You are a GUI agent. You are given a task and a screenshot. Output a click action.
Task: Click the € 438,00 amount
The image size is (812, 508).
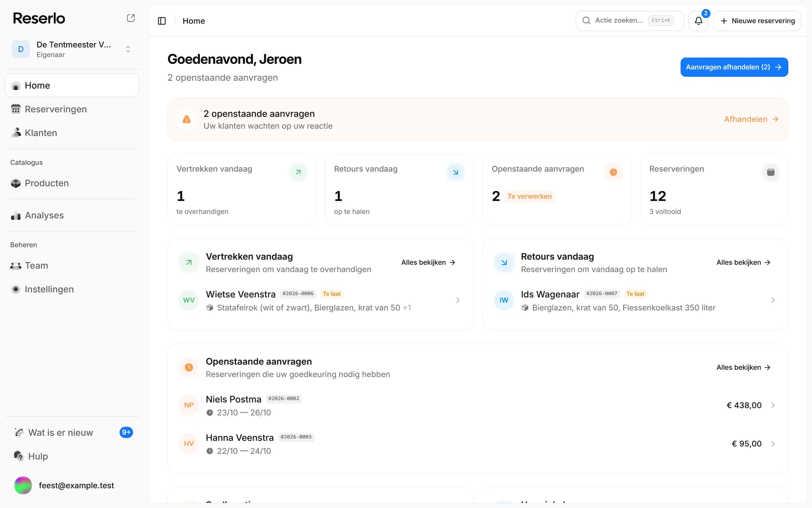(x=744, y=405)
